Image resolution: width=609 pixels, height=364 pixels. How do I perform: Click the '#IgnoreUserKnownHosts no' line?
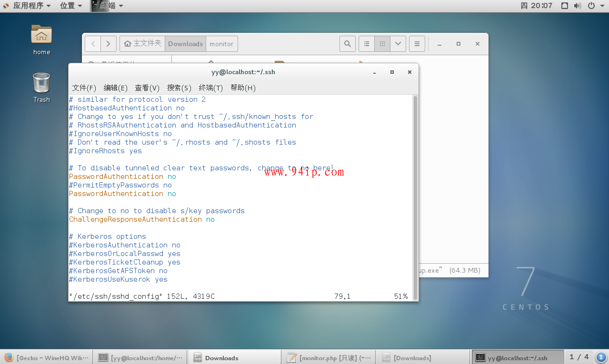(x=120, y=134)
